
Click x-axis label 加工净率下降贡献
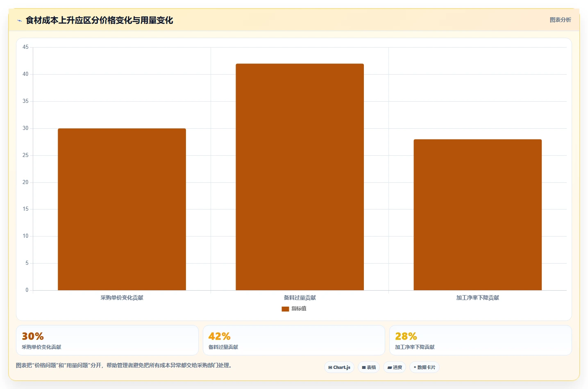click(477, 298)
